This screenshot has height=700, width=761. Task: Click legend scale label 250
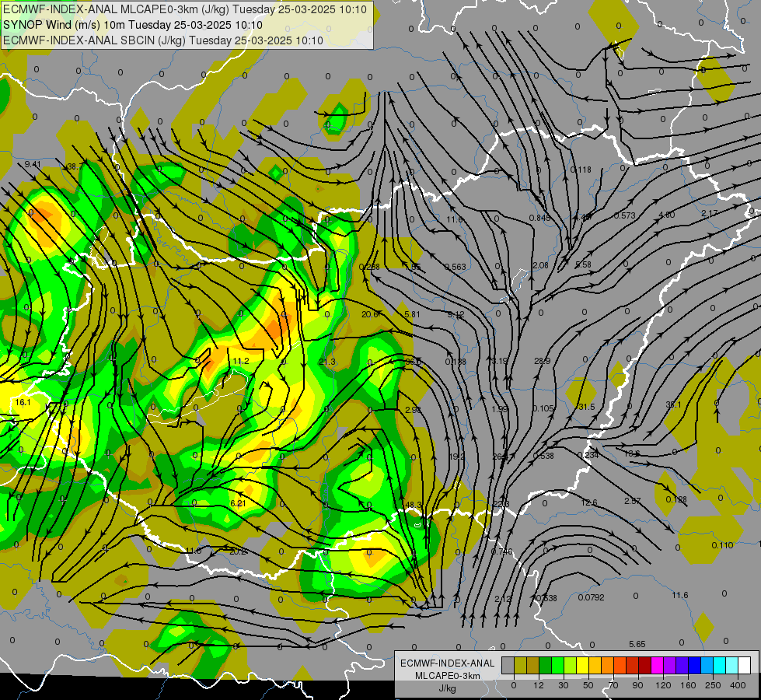tap(713, 685)
